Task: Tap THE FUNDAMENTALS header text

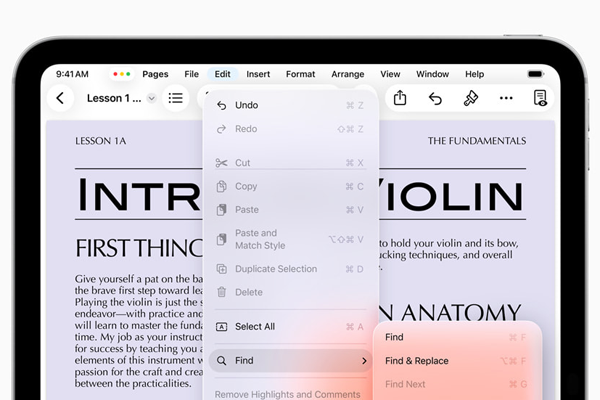Action: pos(477,141)
